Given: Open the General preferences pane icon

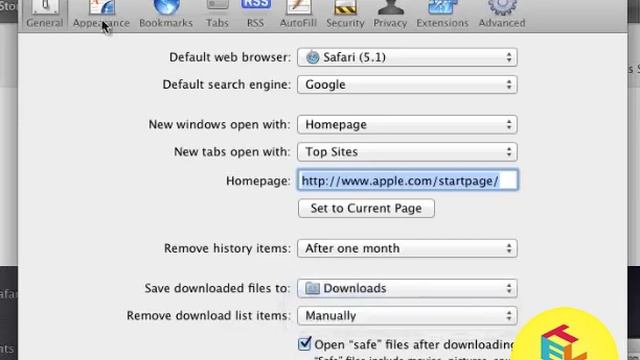Looking at the screenshot, I should 45,7.
